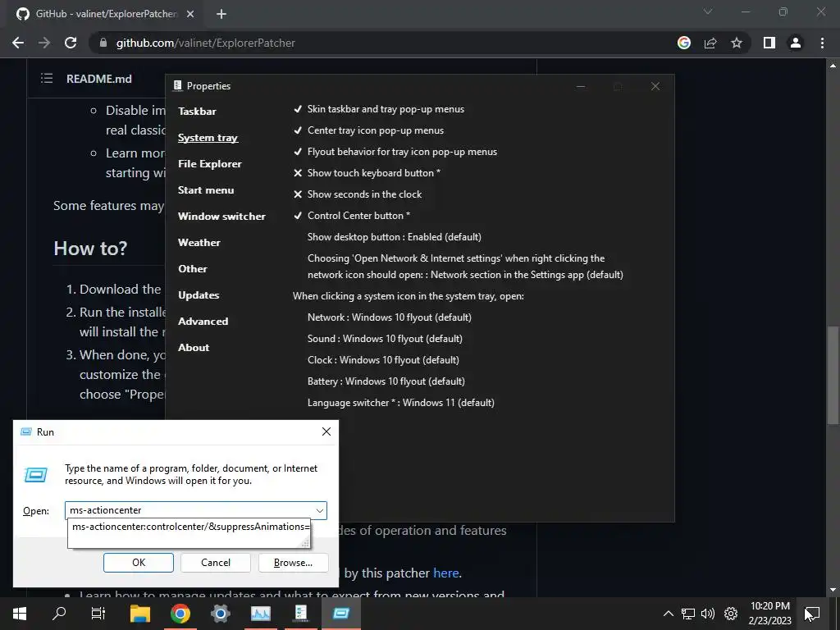This screenshot has width=840, height=630.
Task: Toggle Skin taskbar and tray pop-up menus
Action: (379, 109)
